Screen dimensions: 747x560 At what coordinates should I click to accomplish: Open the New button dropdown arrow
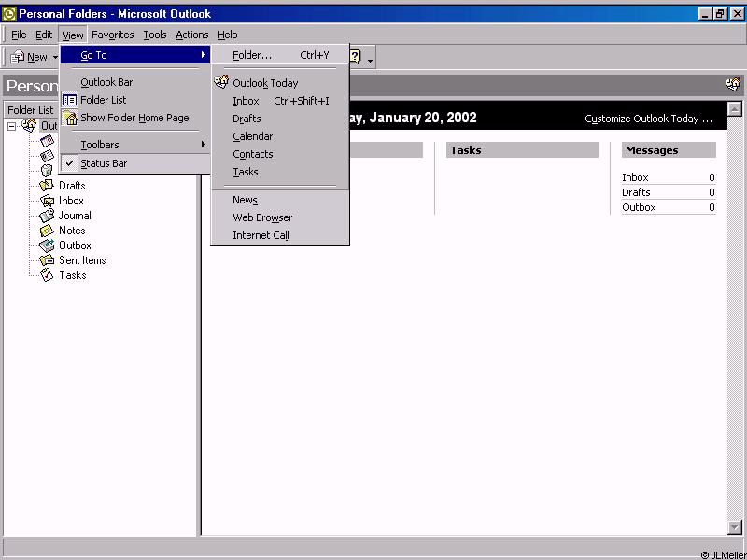(x=55, y=58)
